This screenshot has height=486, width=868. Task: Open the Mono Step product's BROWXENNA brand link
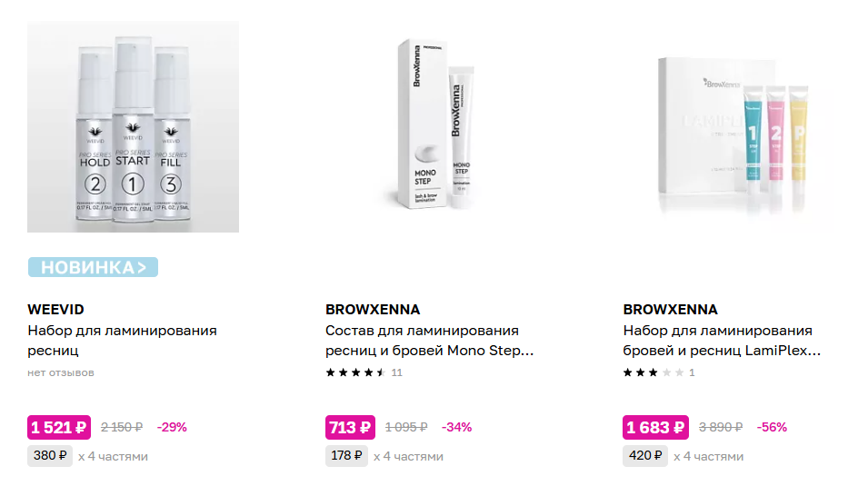pos(373,310)
